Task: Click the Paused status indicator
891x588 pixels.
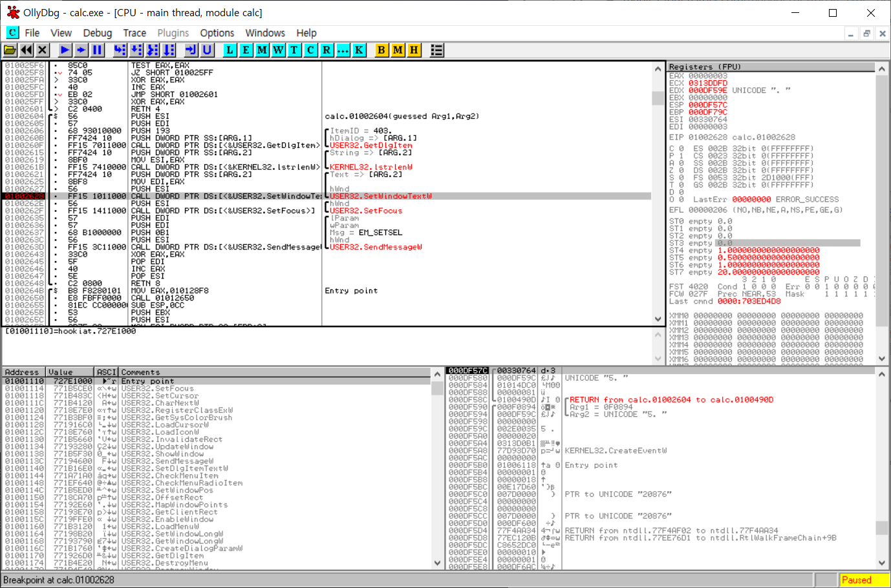Action: [863, 580]
